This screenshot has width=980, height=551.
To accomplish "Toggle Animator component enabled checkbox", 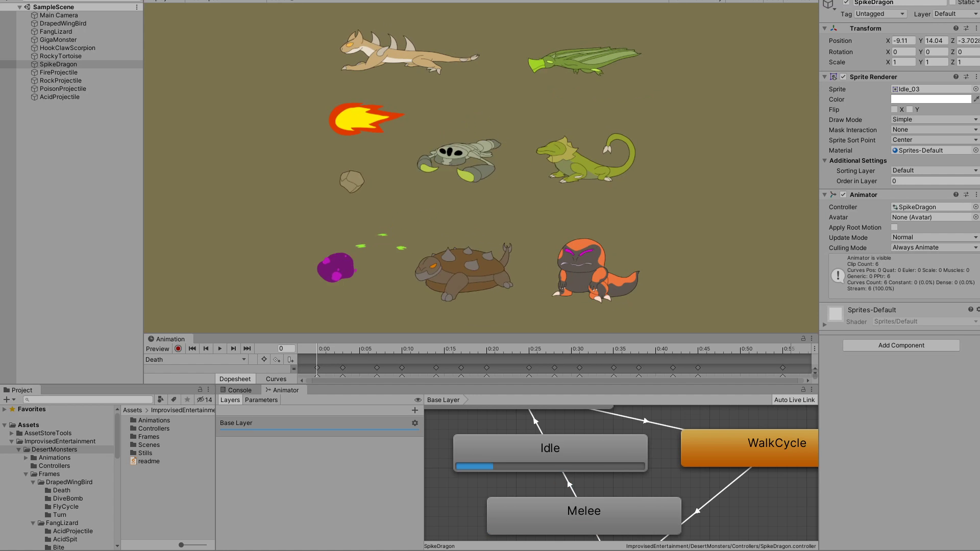I will pos(843,195).
